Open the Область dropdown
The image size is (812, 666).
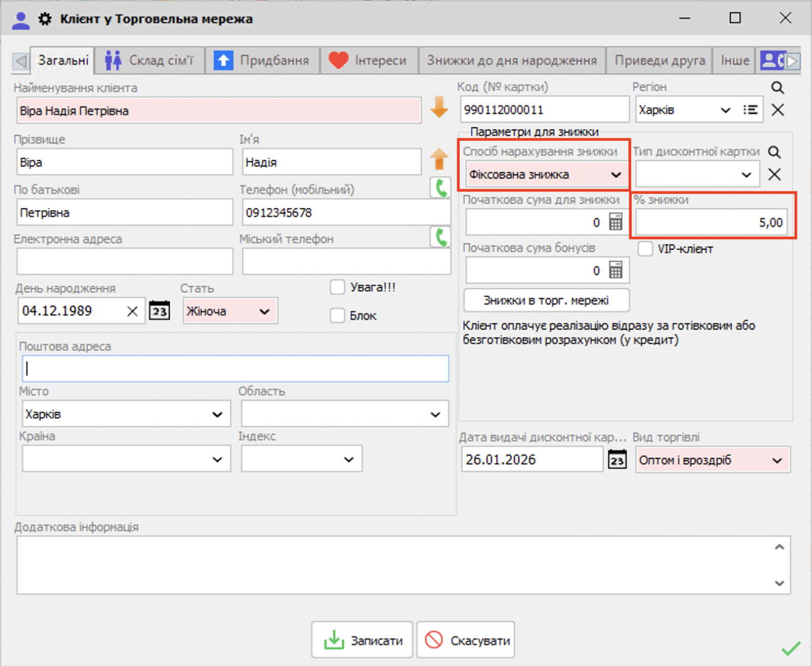(x=435, y=415)
